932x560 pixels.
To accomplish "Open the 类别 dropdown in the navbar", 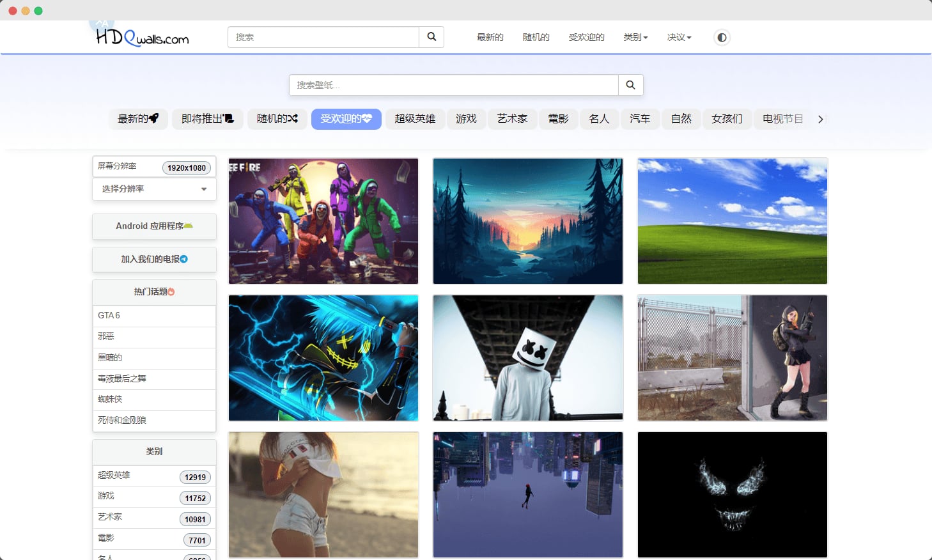I will click(x=635, y=38).
